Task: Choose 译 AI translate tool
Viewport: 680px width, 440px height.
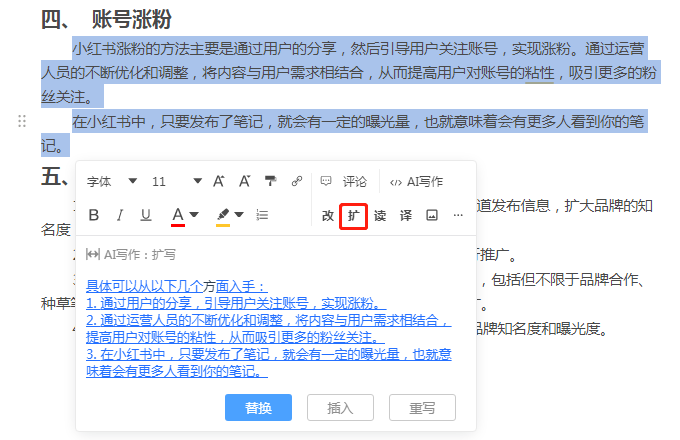Action: pos(406,215)
